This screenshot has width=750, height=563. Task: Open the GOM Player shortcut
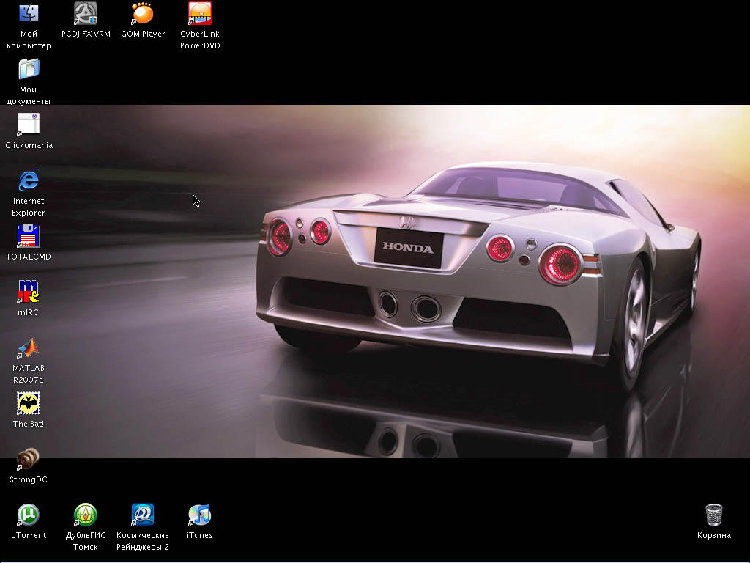[x=143, y=13]
